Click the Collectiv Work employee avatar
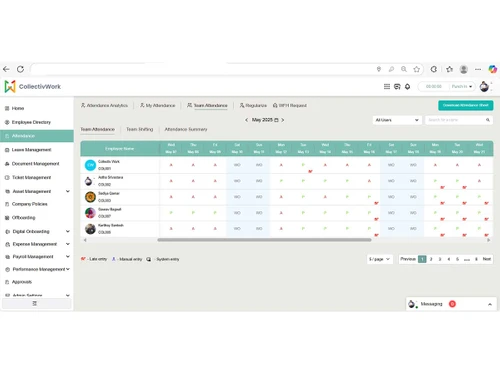Image resolution: width=500 pixels, height=375 pixels. (90, 165)
